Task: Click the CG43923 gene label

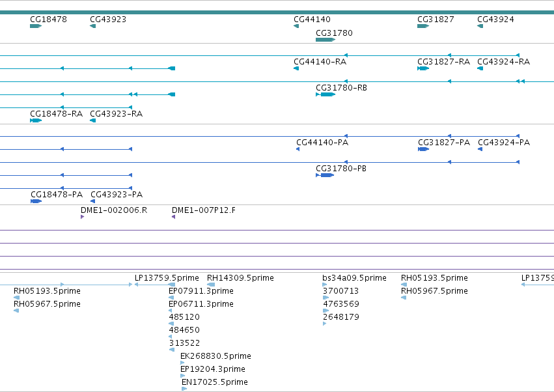Action: click(x=108, y=19)
